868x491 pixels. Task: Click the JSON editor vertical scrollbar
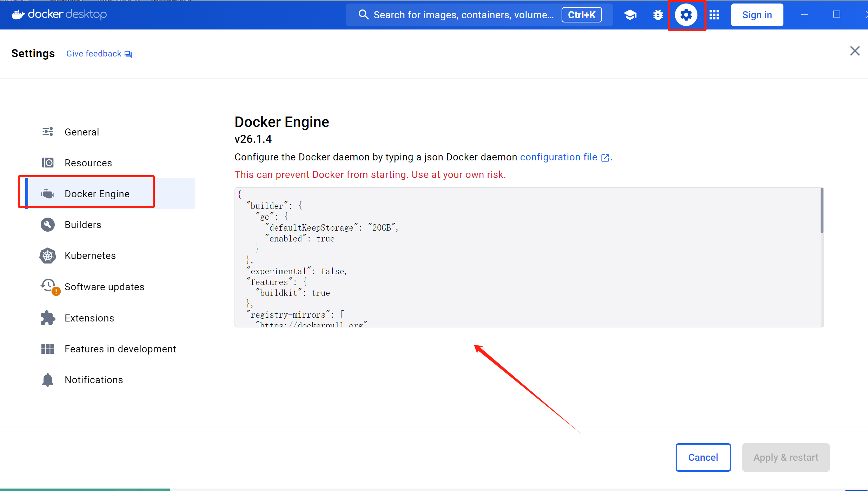click(x=822, y=211)
